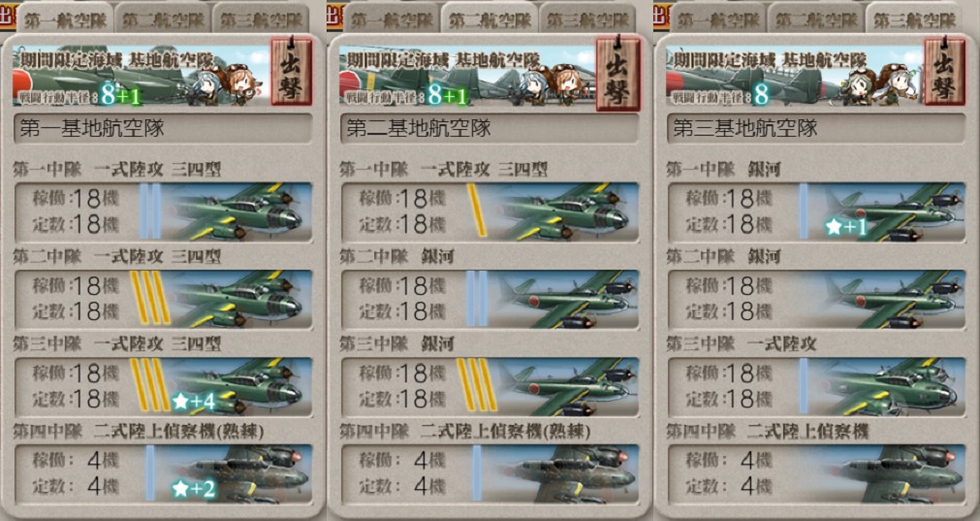980x521 pixels.
Task: Choose second squadron's first slot Type 1 Model 34 plane
Action: tap(490, 212)
